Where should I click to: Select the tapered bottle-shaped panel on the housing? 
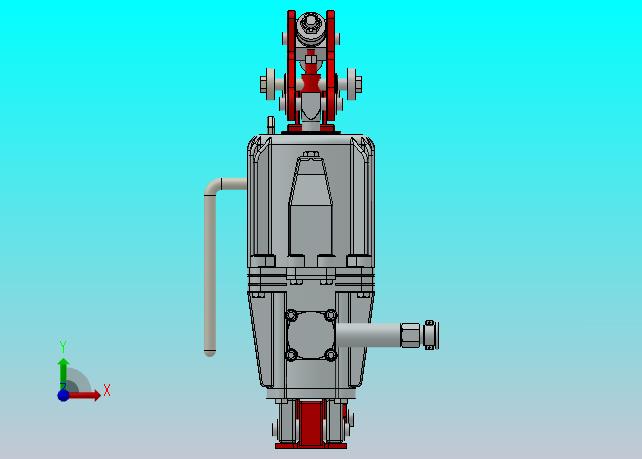(x=311, y=205)
